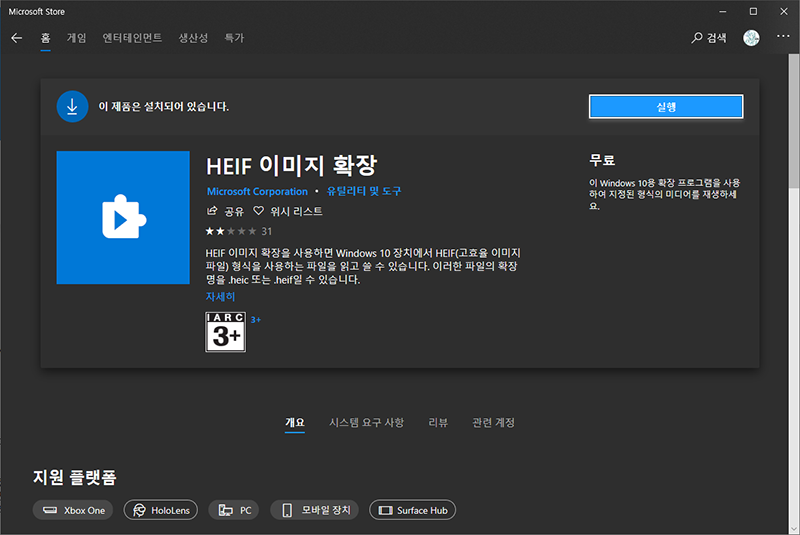
Task: Click the Surface Hub platform chip
Action: (x=412, y=510)
